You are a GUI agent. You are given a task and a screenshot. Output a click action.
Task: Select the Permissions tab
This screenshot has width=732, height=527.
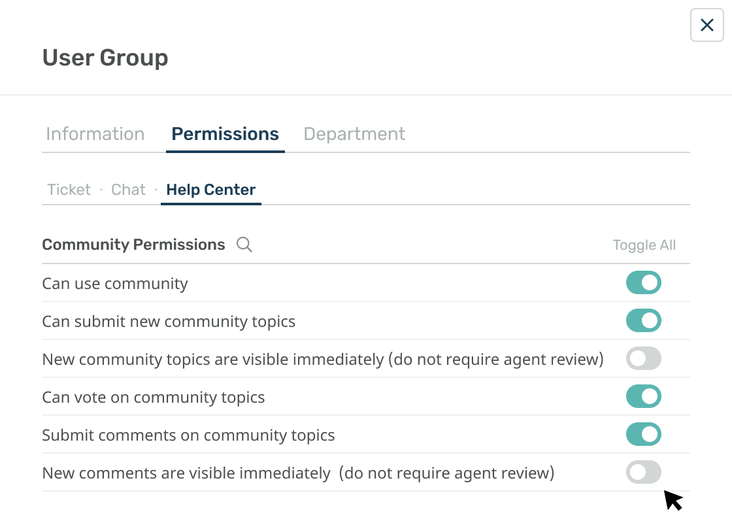(225, 134)
